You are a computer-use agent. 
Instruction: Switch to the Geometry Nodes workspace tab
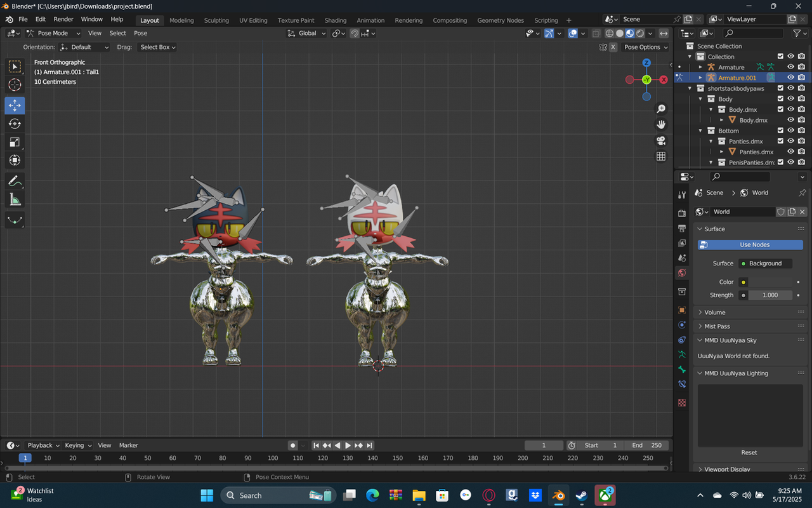501,20
